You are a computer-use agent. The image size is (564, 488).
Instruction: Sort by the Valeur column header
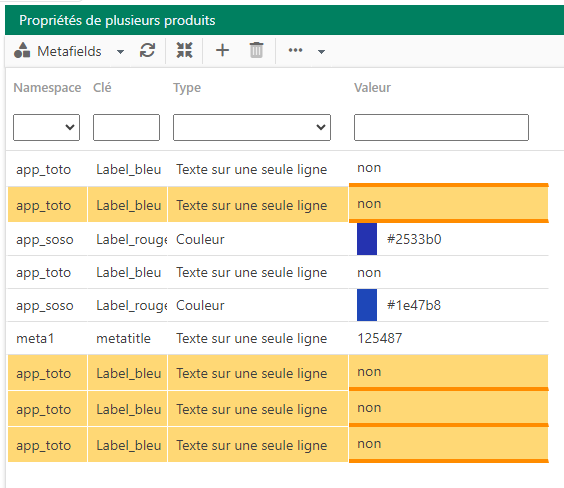tap(372, 88)
